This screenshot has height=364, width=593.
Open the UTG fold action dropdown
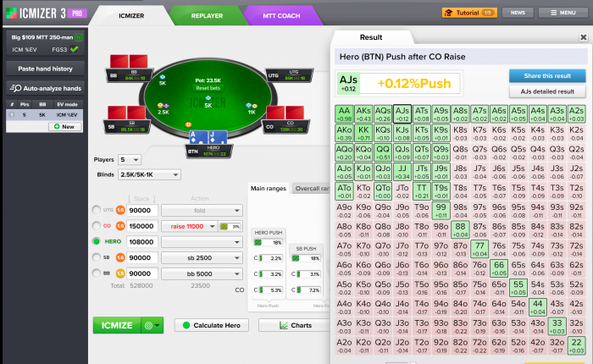coord(202,211)
